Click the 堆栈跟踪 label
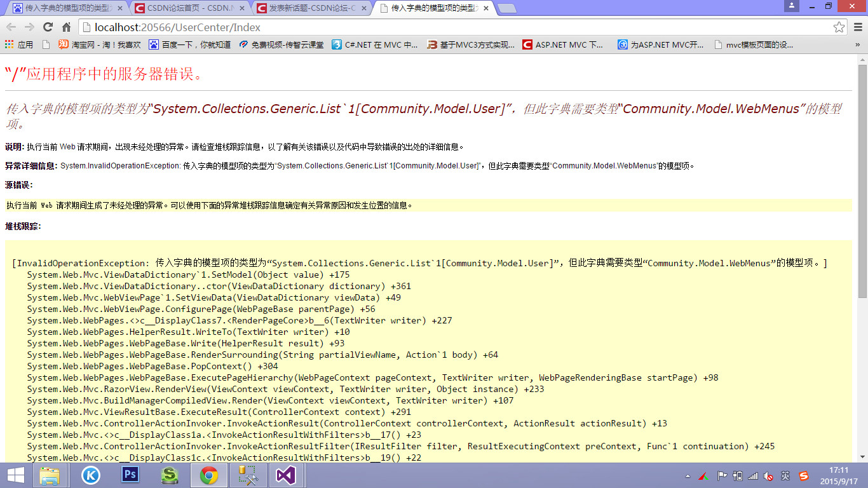Screen dimensions: 868x488 (23, 226)
